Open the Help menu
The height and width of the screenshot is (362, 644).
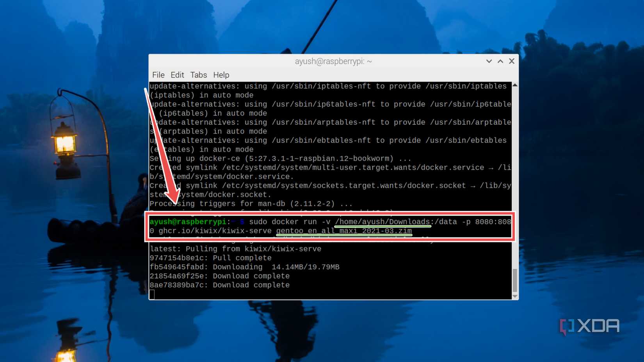[221, 75]
